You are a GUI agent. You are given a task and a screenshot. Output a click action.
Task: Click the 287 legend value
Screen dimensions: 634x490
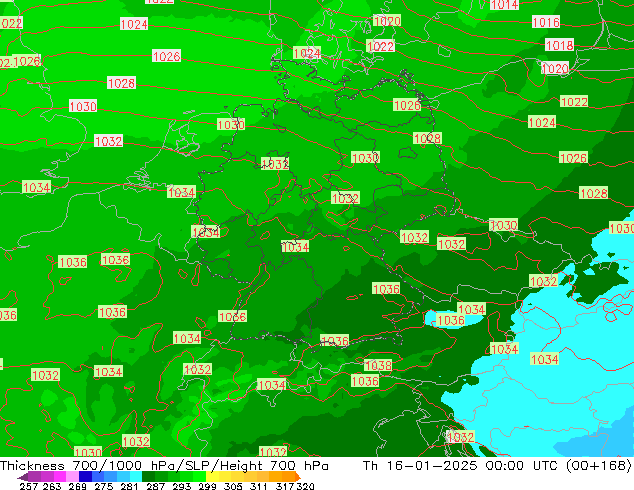click(x=156, y=486)
